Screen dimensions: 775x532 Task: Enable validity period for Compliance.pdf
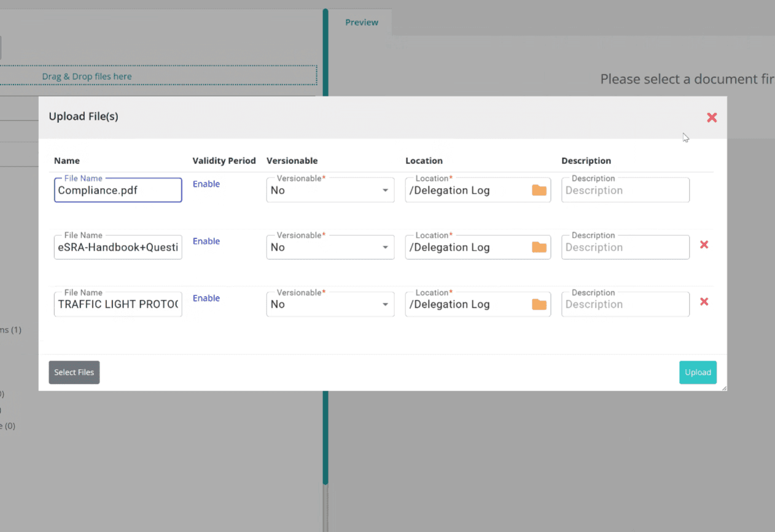pos(206,184)
